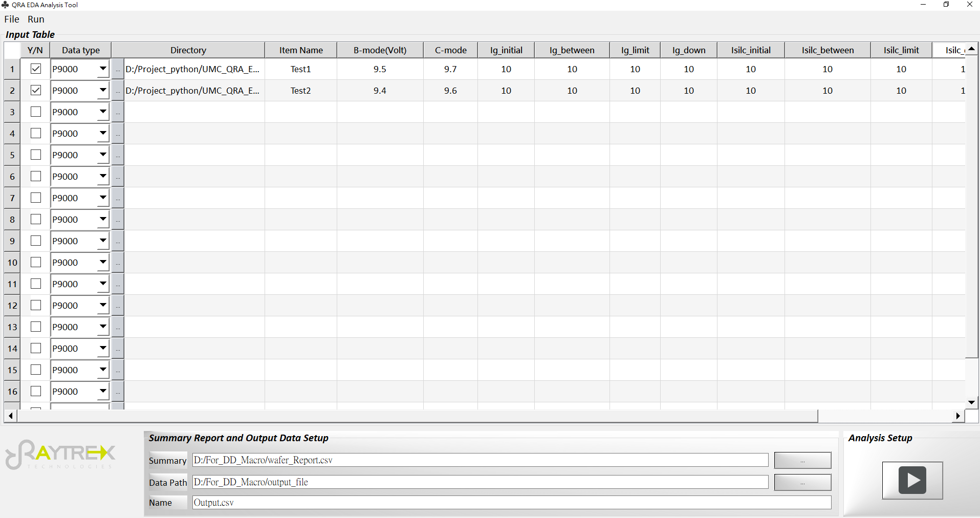Screen dimensions: 980x518
Task: Edit the Summary path input field
Action: [x=480, y=460]
